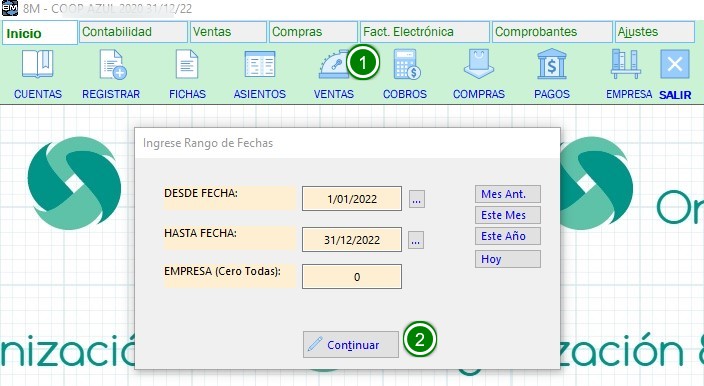
Task: Click the SALIR label text
Action: [x=675, y=95]
